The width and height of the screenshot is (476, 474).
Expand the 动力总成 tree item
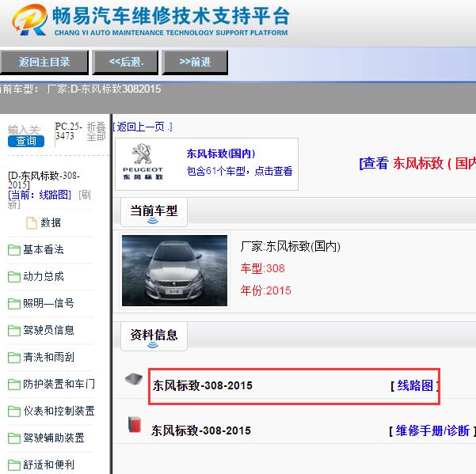[44, 276]
